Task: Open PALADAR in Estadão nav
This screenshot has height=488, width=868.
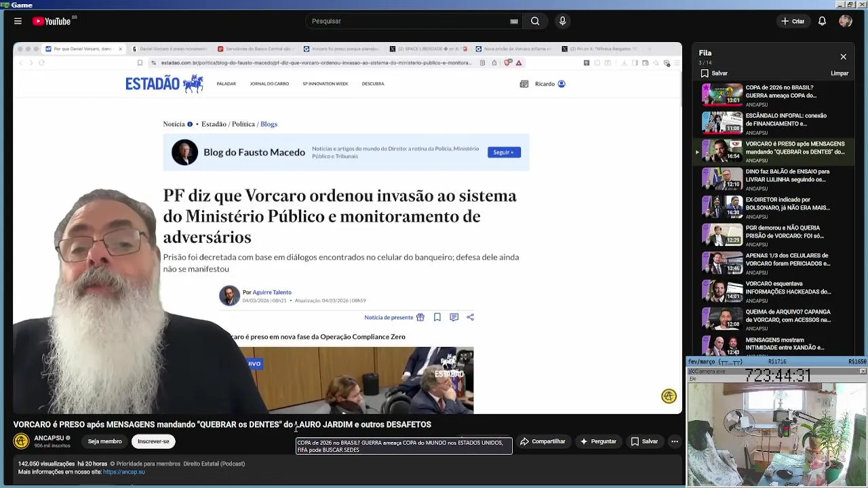Action: [226, 84]
